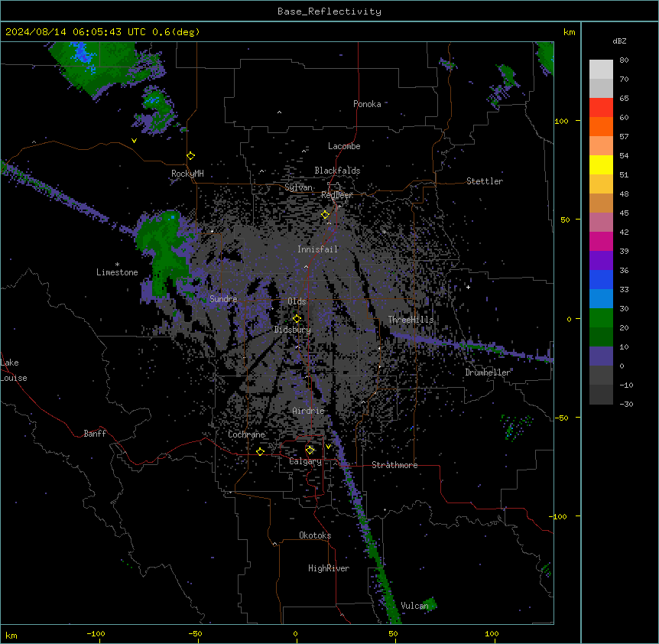Click the Limestone label

pyautogui.click(x=117, y=272)
